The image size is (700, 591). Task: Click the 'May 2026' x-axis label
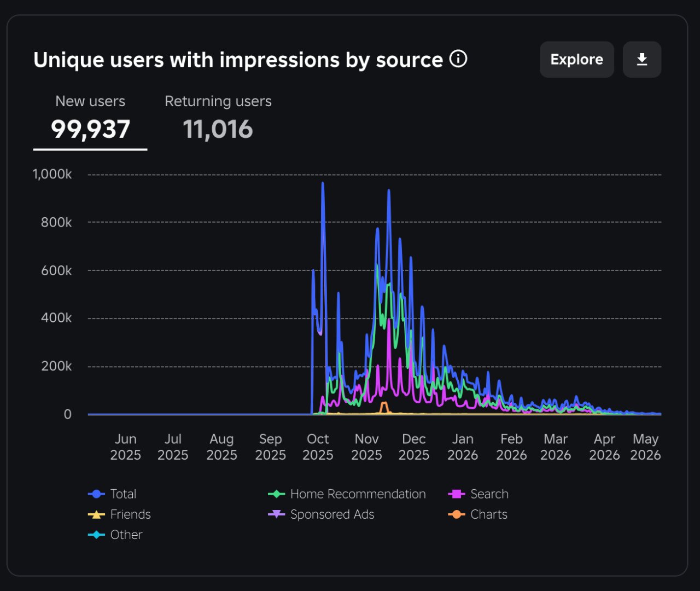(x=645, y=447)
